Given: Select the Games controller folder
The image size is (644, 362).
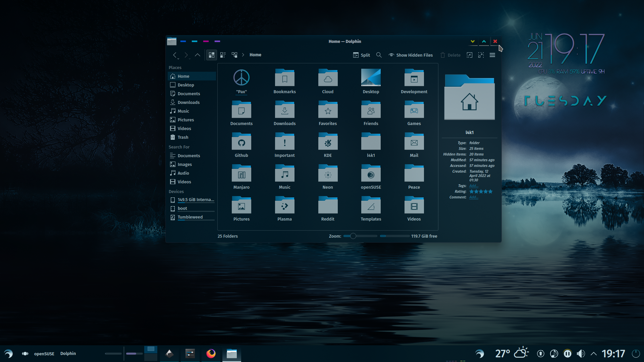Looking at the screenshot, I should coord(414,110).
